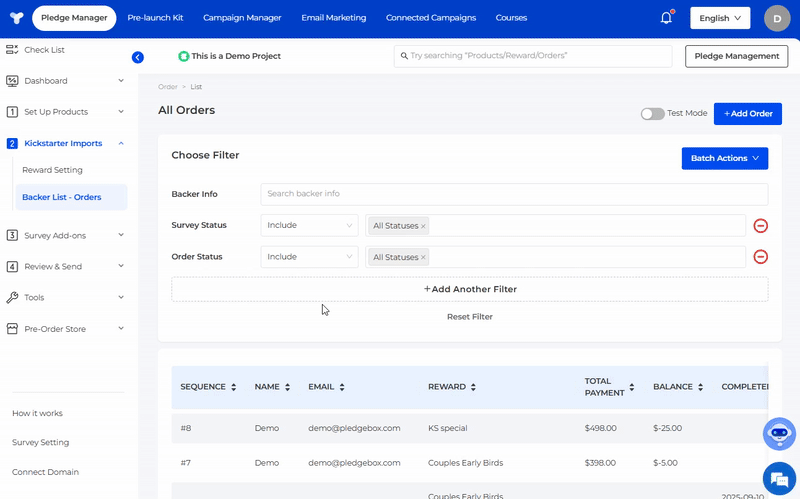Remove the Order Status filter row
This screenshot has width=800, height=499.
[760, 257]
